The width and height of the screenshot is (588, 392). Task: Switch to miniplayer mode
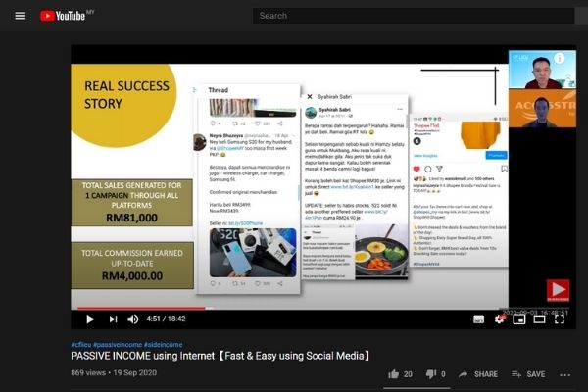click(x=519, y=319)
